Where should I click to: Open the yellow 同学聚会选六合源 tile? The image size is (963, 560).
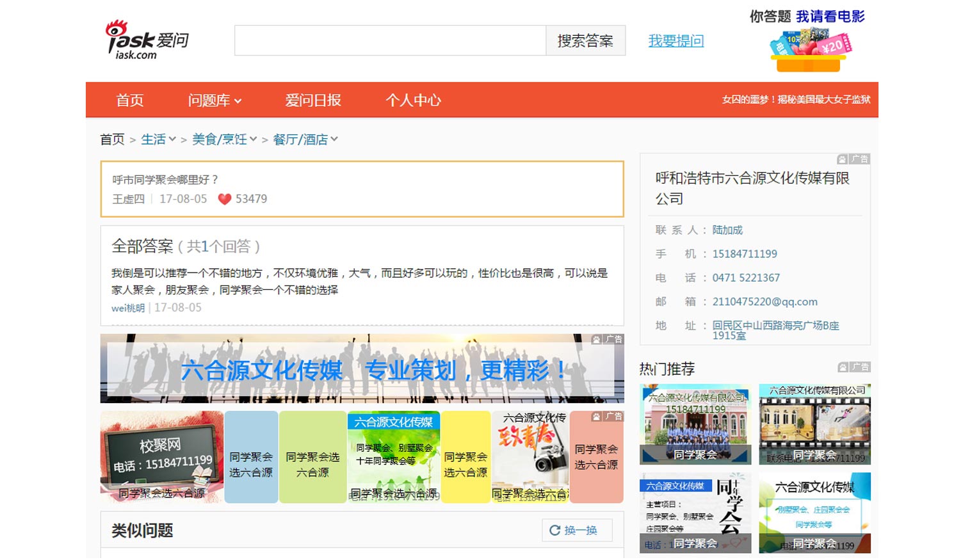[465, 457]
